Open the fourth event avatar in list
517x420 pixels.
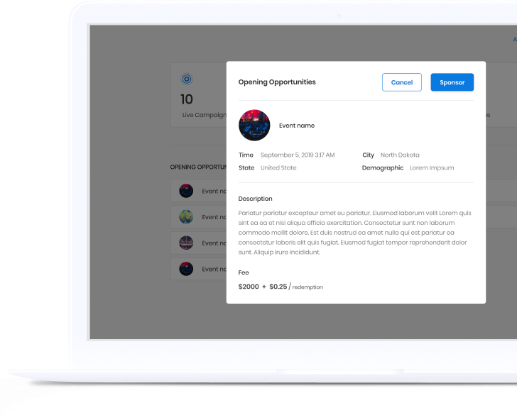[x=186, y=269]
